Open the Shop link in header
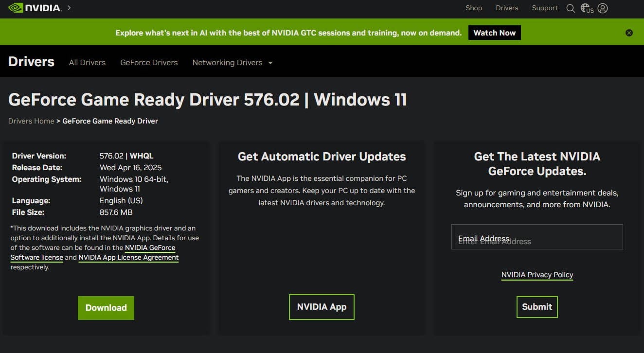This screenshot has width=644, height=353. pos(473,8)
